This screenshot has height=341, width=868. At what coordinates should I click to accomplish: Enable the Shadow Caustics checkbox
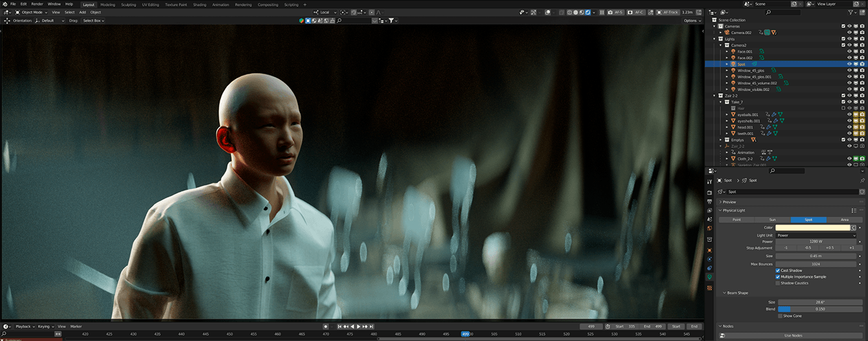778,283
